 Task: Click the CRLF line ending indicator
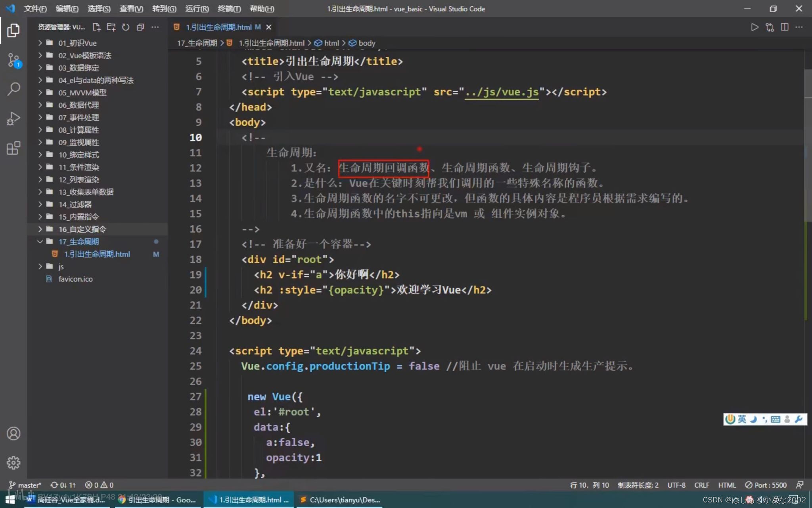pyautogui.click(x=701, y=485)
